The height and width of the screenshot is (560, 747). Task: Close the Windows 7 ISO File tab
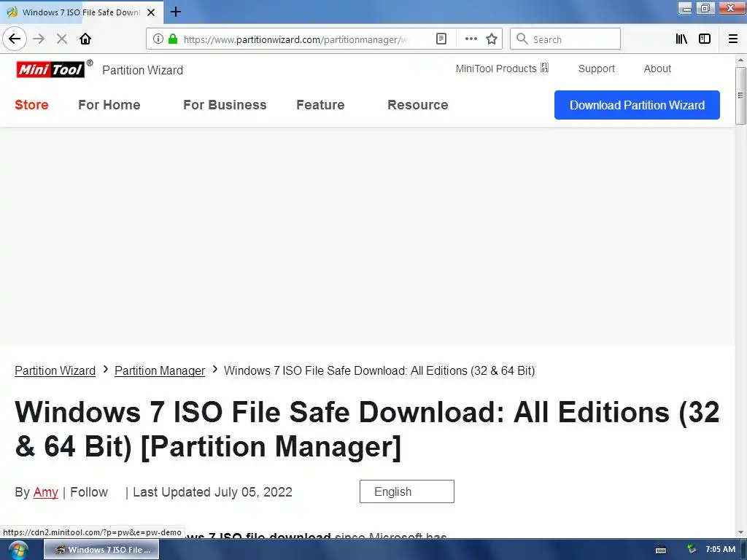click(151, 12)
